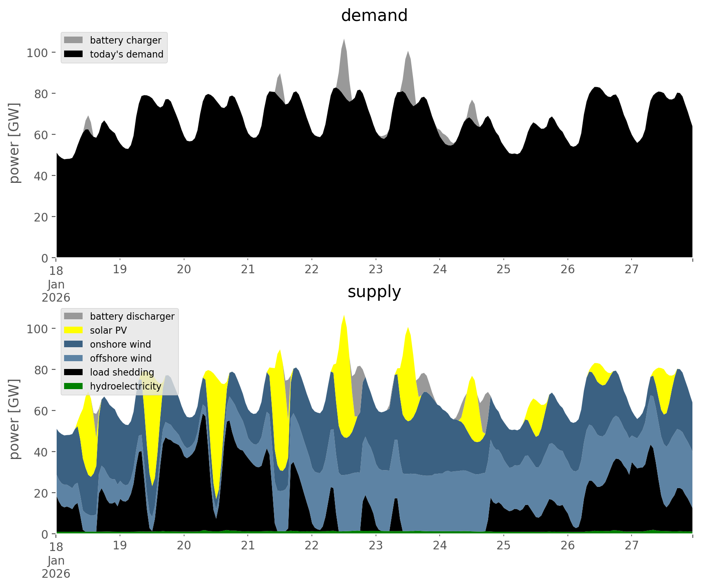Select the green hydroelectricity legend swatch
701x588 pixels.
pos(73,386)
